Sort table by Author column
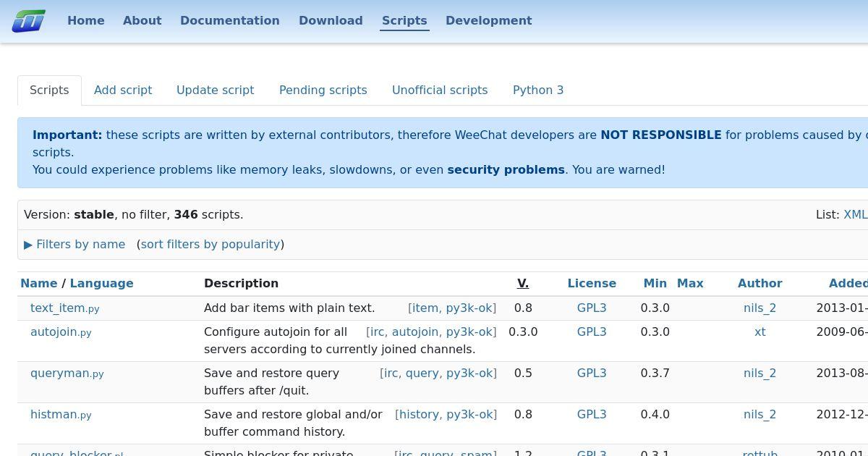Screen dimensions: 868x456 tap(760, 284)
